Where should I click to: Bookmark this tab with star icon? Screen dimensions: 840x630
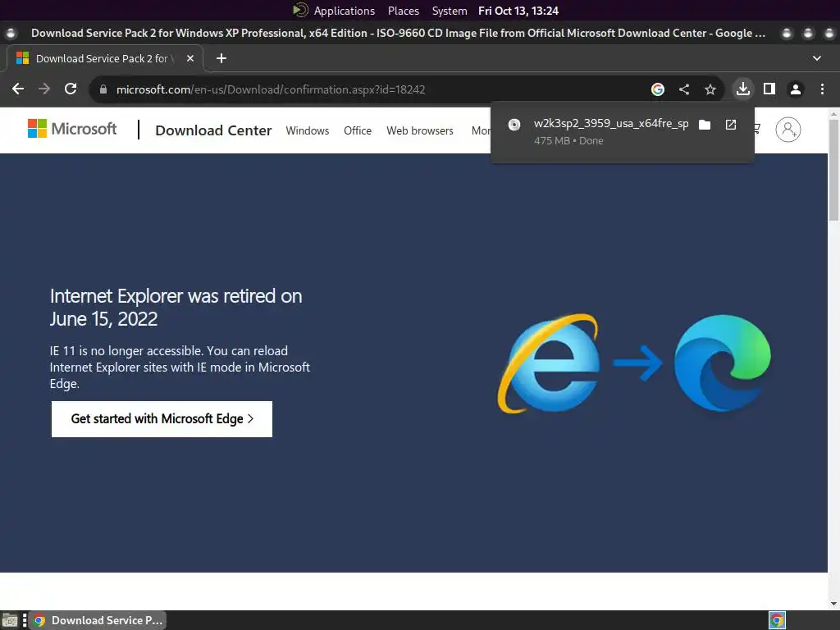tap(710, 89)
